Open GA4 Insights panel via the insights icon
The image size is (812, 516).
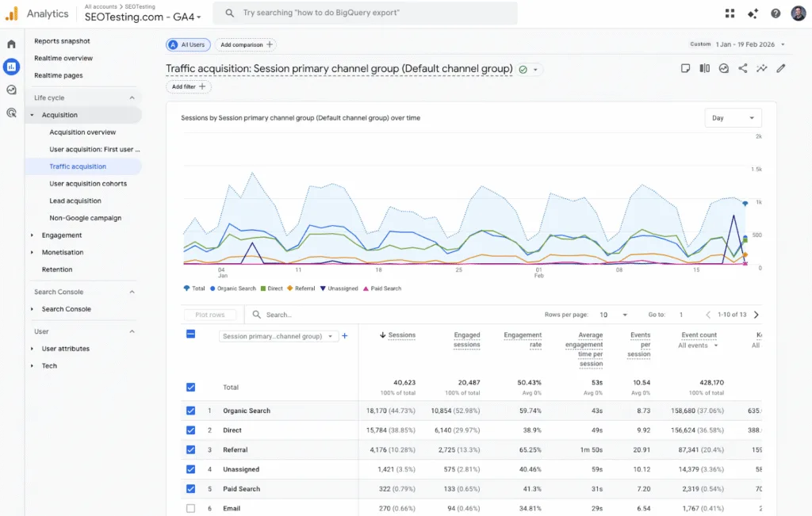723,68
